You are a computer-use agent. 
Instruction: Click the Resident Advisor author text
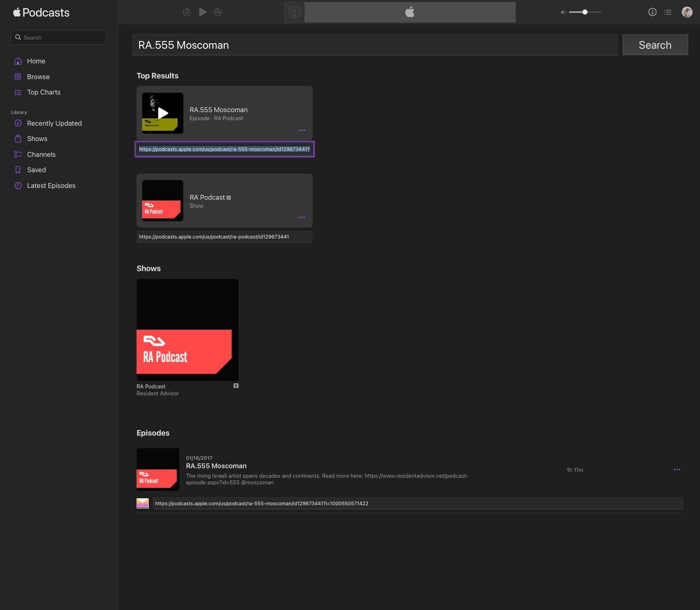click(x=157, y=393)
